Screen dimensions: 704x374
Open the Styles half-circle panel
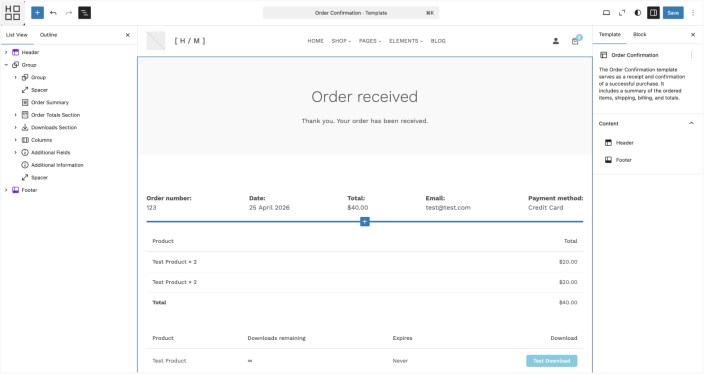click(638, 13)
